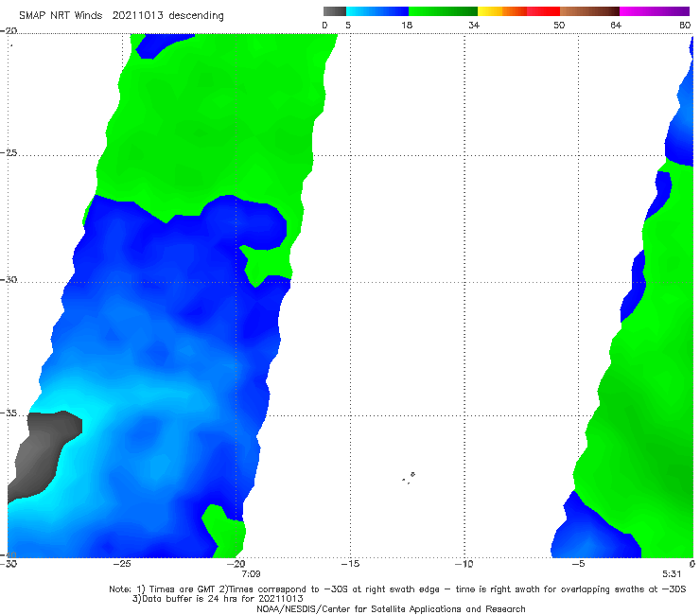
Task: Click the swath time label '5:31'
Action: point(672,574)
